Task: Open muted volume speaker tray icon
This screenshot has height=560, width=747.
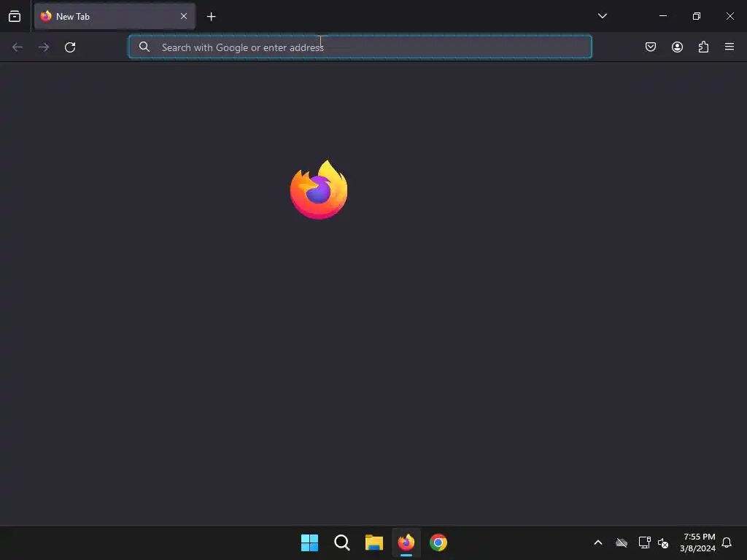Action: tap(662, 542)
